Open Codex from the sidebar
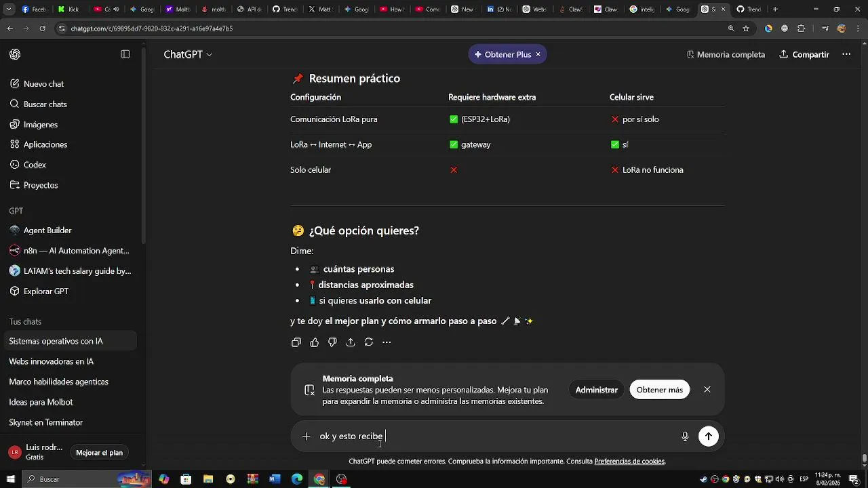Image resolution: width=868 pixels, height=488 pixels. [x=35, y=165]
